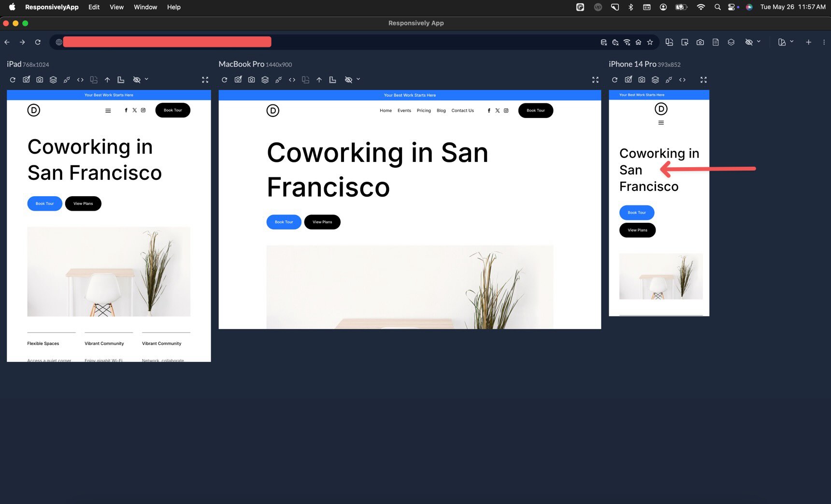
Task: Click blue Book Tour button in MacBook hero
Action: pos(284,222)
